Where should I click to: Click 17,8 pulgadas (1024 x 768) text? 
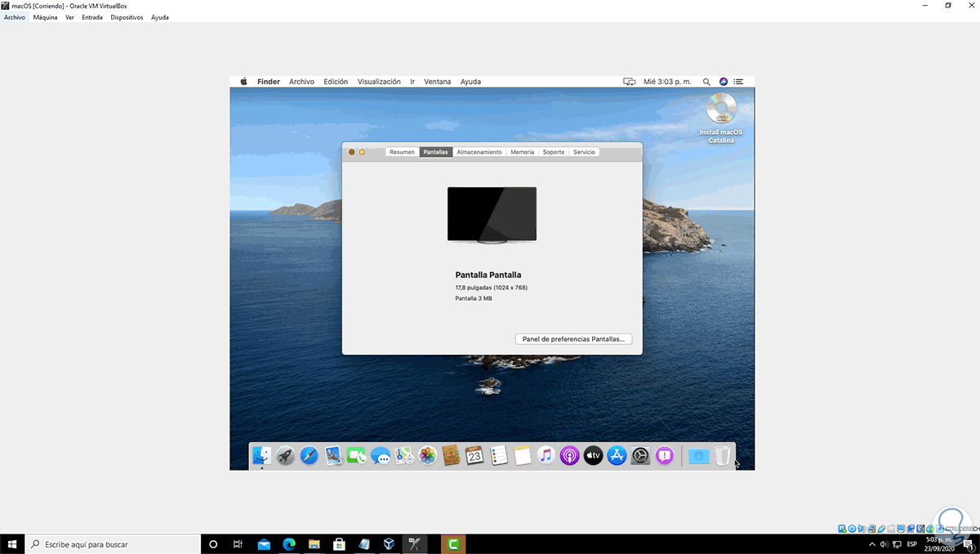(x=491, y=288)
